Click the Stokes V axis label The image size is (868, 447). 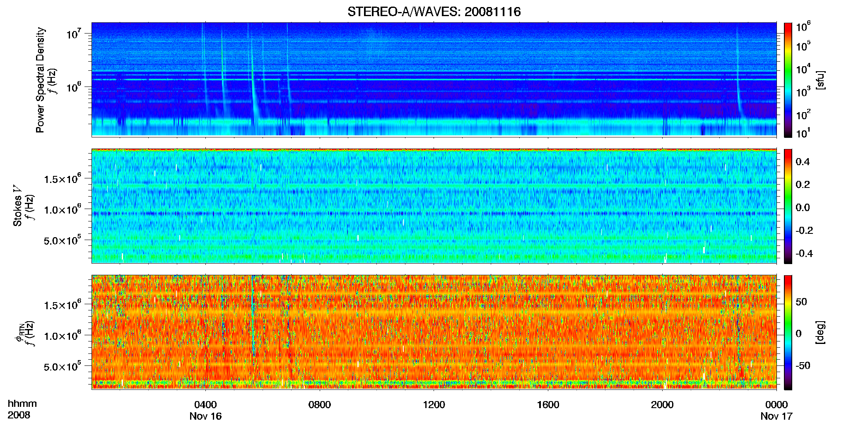[17, 206]
